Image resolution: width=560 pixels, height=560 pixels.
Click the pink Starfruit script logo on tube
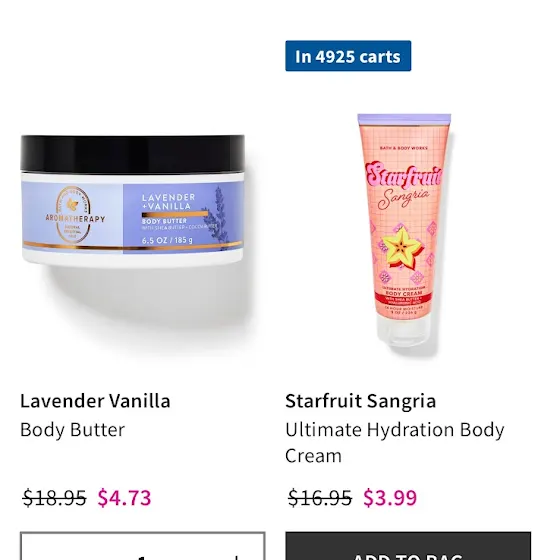pos(404,176)
